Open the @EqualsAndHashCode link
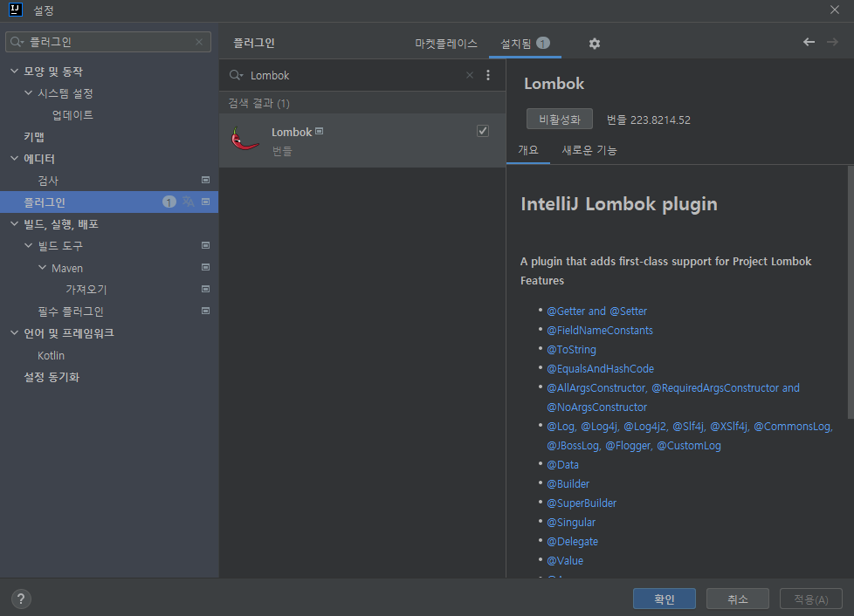Viewport: 854px width, 616px height. click(600, 369)
